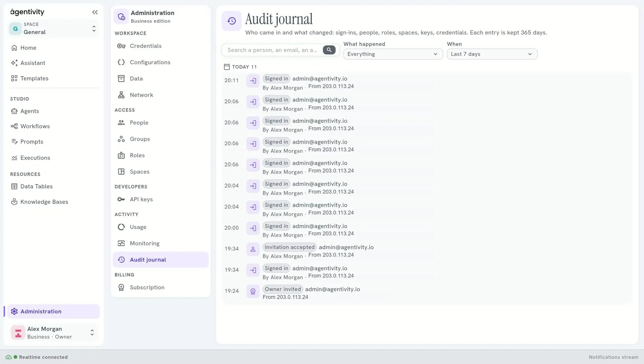This screenshot has height=364, width=644.
Task: Click the Owner invited tag
Action: [283, 289]
